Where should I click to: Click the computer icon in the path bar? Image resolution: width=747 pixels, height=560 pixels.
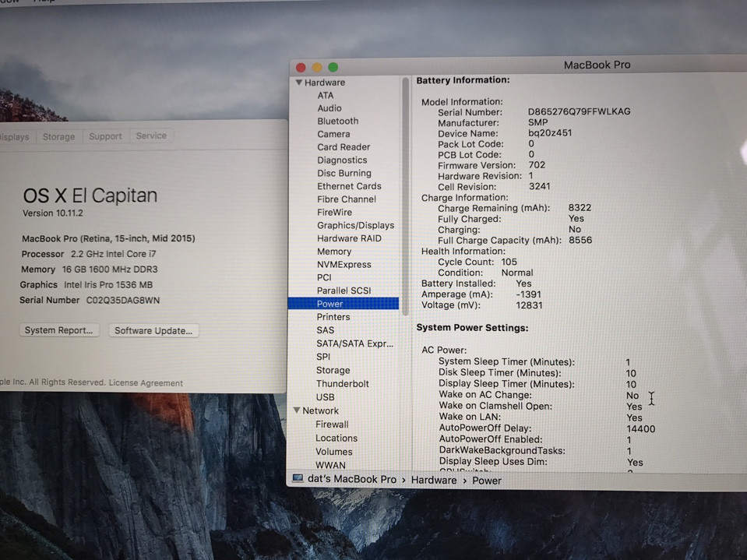[x=298, y=478]
